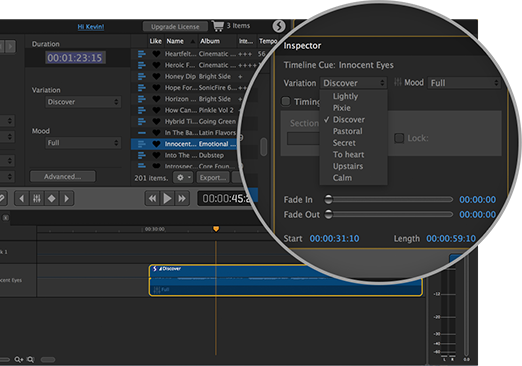Click the rewind button in transport

(x=153, y=198)
